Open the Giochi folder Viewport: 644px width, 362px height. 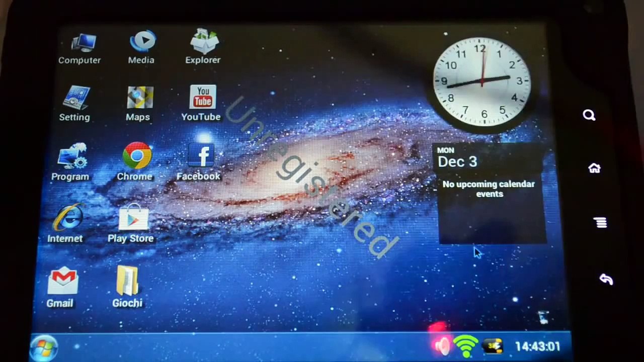127,287
